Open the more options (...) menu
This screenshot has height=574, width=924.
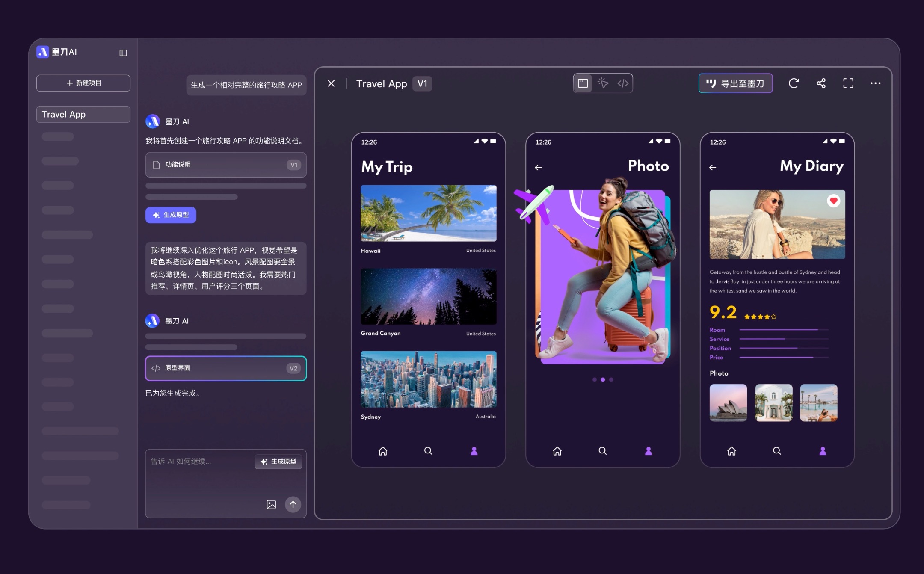(x=876, y=83)
